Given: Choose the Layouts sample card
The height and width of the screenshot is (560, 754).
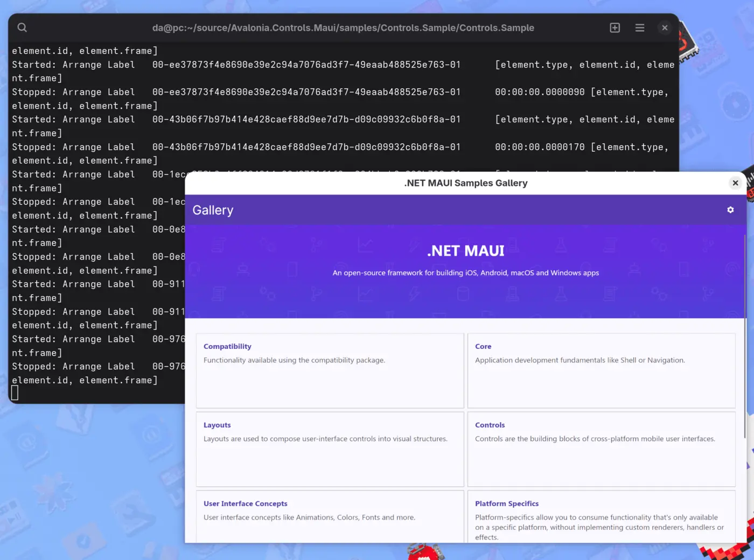Looking at the screenshot, I should 330,449.
